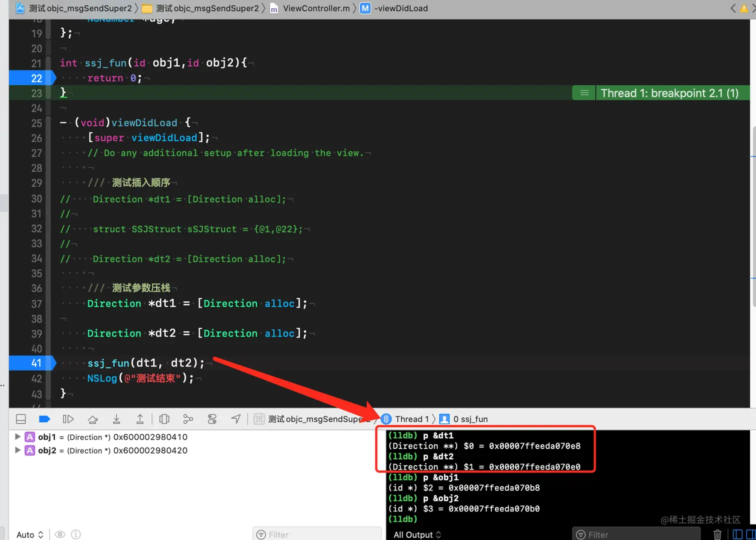The image size is (756, 540).
Task: Click line number 37 gutter
Action: point(36,303)
